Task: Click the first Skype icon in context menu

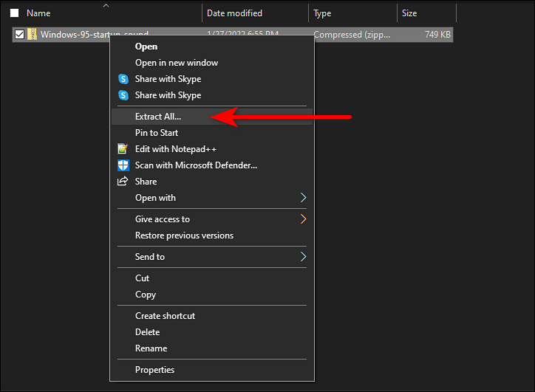Action: pyautogui.click(x=123, y=79)
